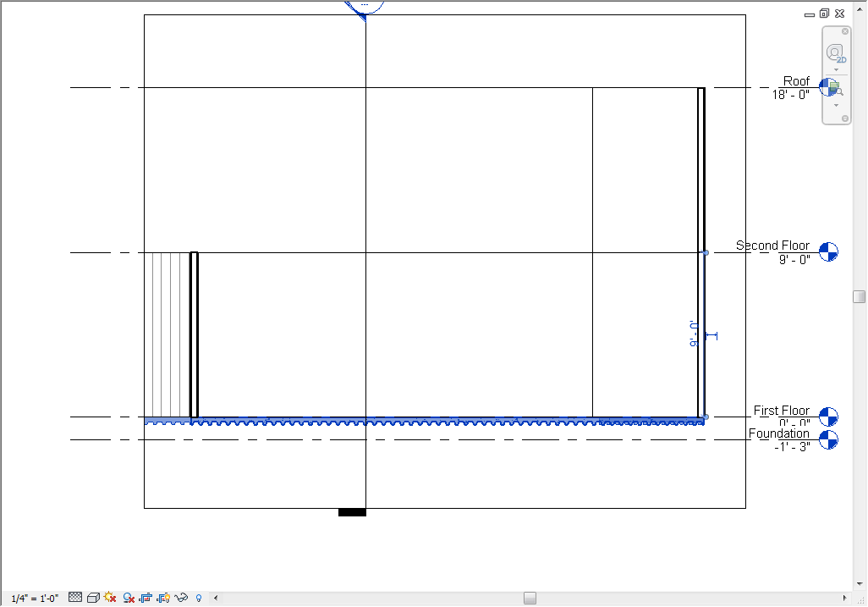Toggle Shadows off icon
The width and height of the screenshot is (868, 607).
(129, 598)
